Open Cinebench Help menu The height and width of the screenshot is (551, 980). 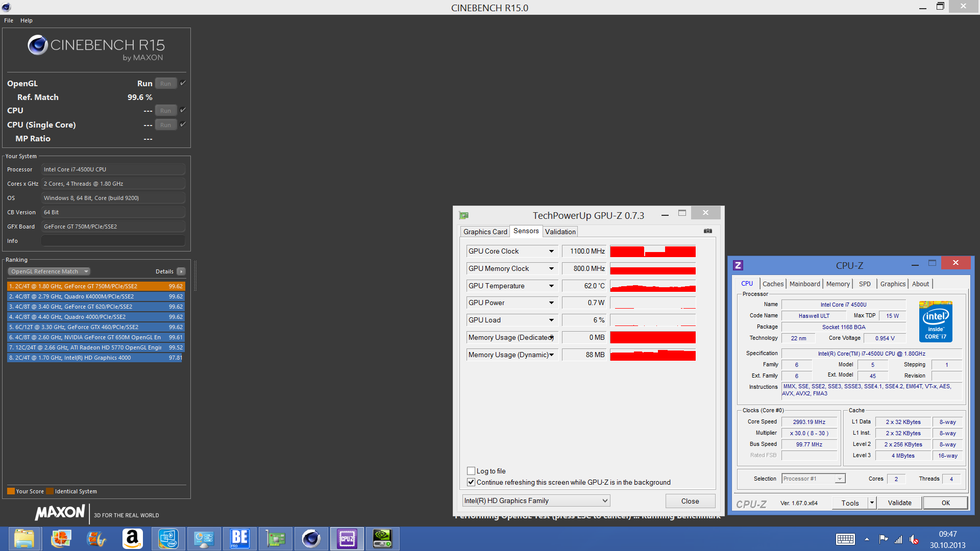click(27, 20)
